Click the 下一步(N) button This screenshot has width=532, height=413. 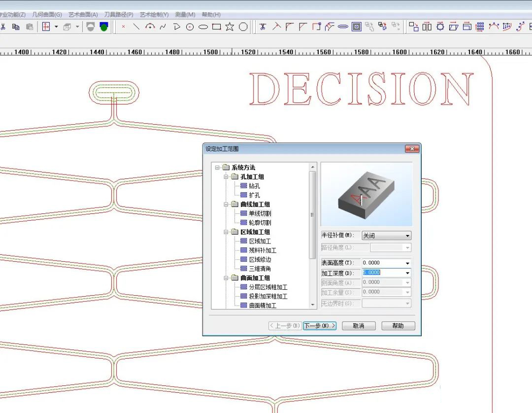tap(319, 326)
